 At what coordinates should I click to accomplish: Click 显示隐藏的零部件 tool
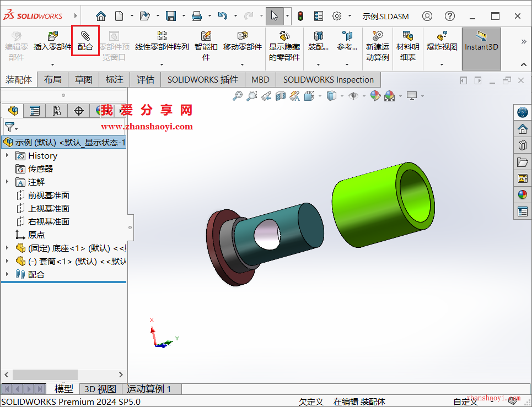284,46
